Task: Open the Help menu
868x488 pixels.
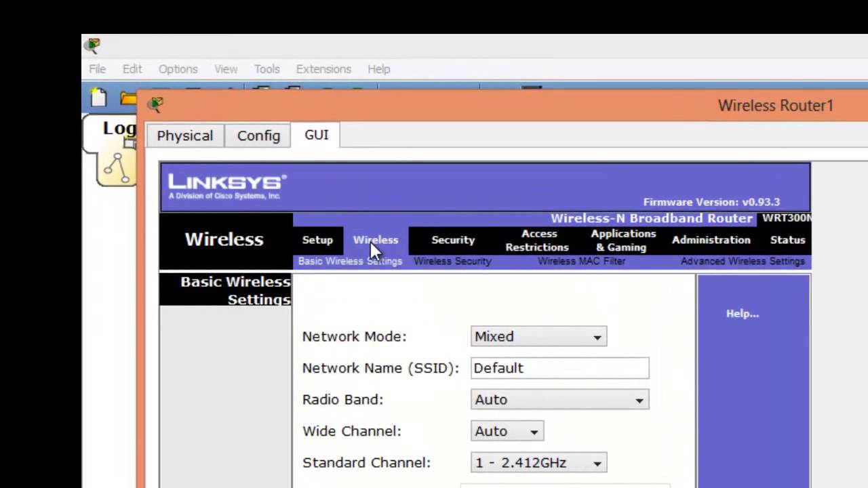Action: click(x=379, y=69)
